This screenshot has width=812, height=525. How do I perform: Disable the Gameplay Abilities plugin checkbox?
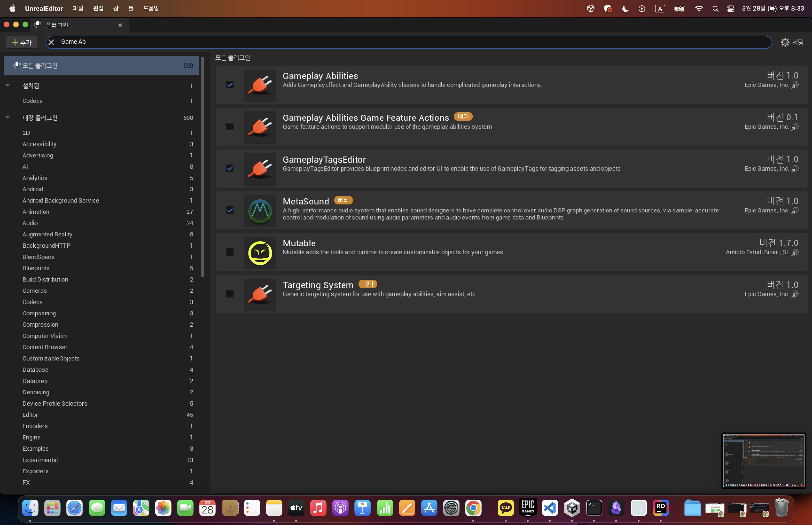coord(230,85)
